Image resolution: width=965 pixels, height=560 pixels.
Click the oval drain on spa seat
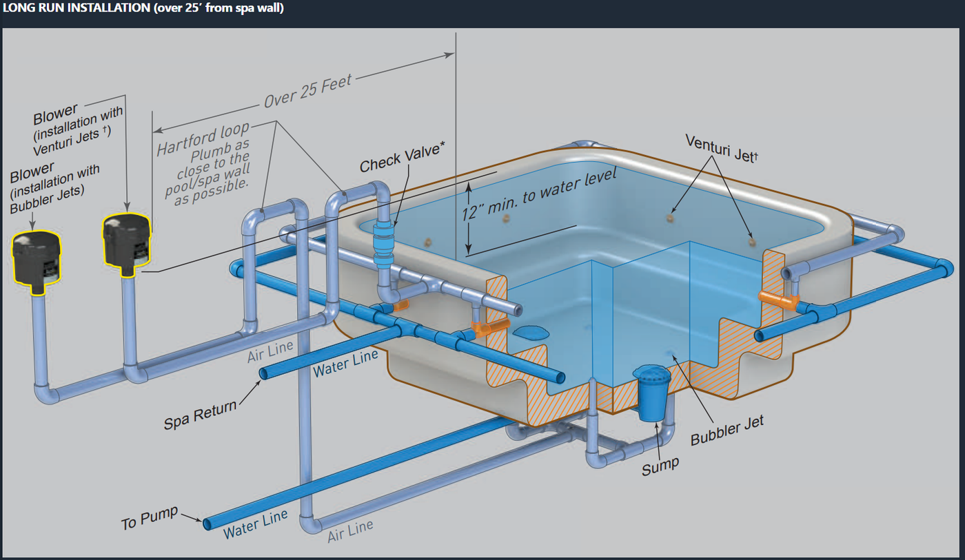pyautogui.click(x=531, y=331)
